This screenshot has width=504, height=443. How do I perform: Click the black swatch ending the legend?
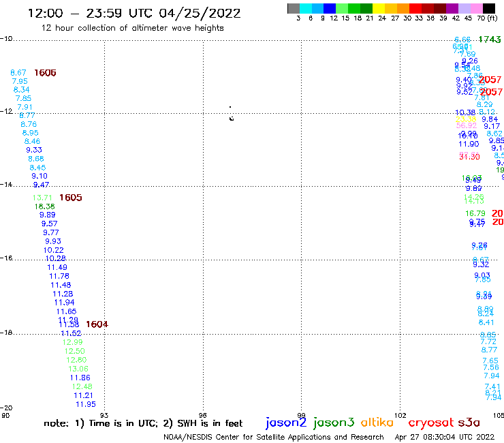pyautogui.click(x=489, y=8)
